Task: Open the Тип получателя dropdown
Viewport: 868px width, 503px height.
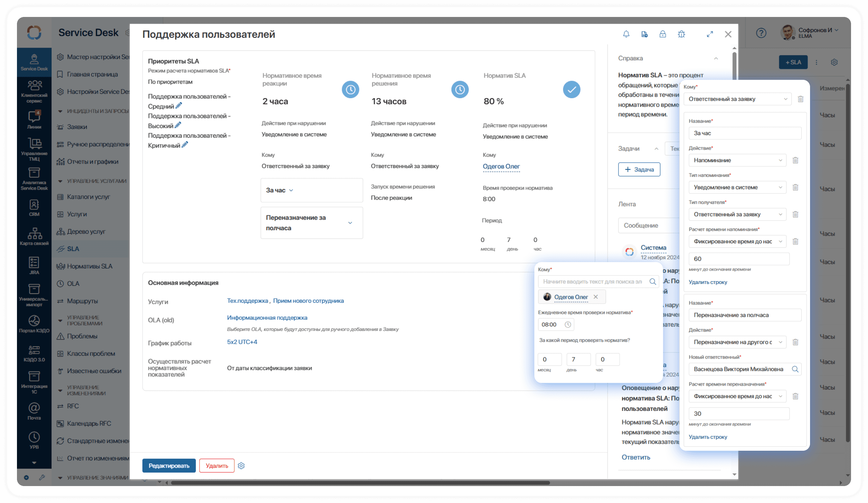Action: point(737,214)
